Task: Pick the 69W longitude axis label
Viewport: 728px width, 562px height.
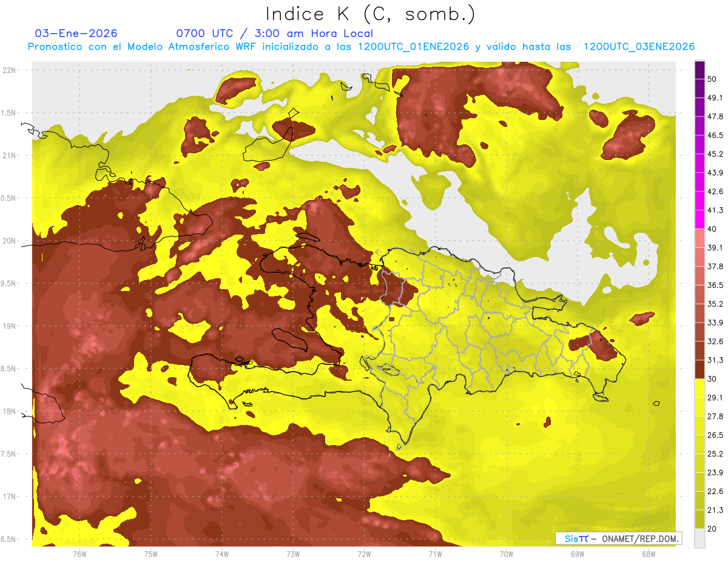Action: tap(578, 554)
